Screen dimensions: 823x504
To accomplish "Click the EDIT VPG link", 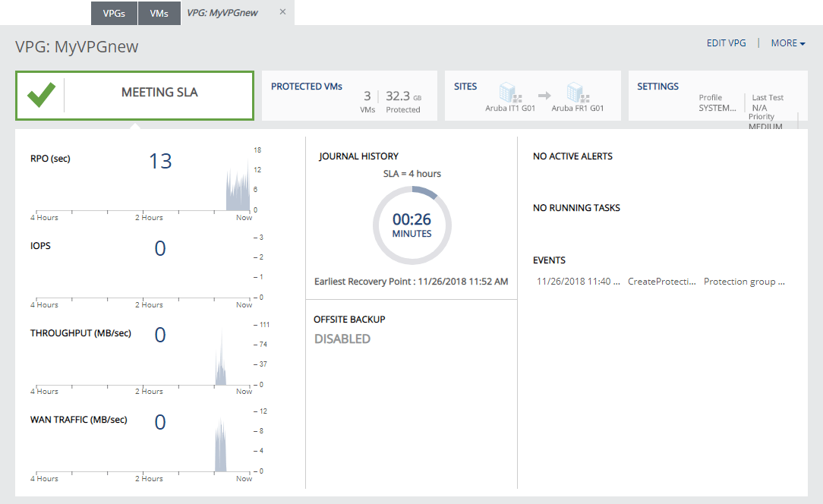I will tap(726, 43).
